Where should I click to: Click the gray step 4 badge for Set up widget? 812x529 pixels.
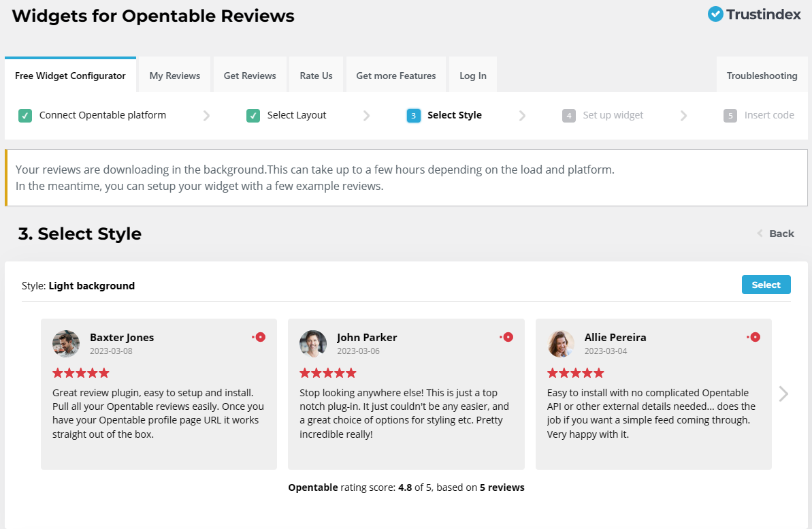pos(569,116)
